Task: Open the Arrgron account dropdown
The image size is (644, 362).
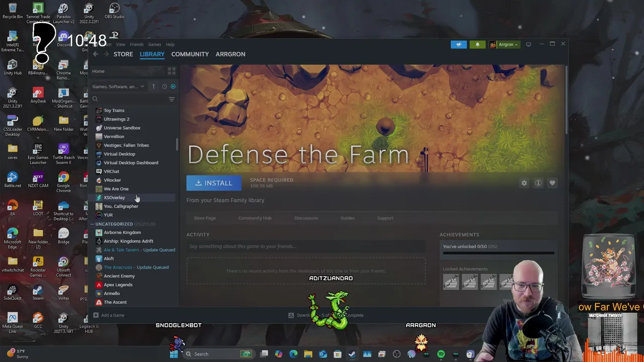Action: 504,44
